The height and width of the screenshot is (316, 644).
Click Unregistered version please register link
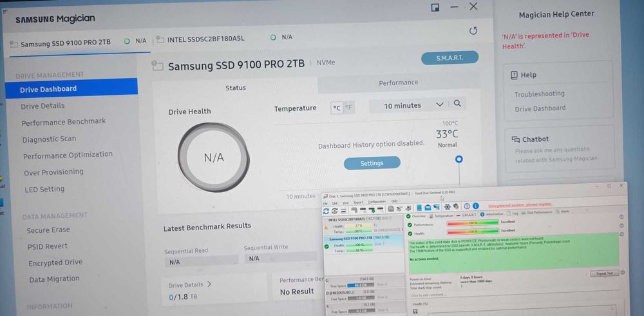pos(520,204)
